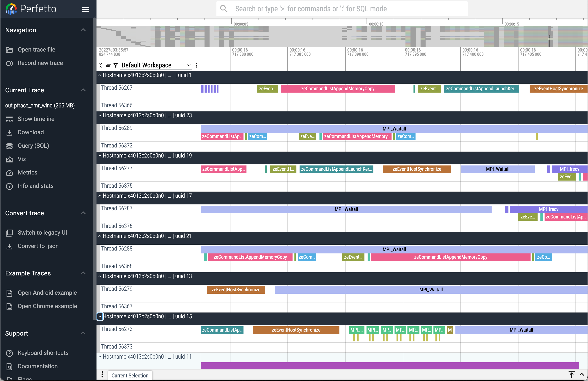Screen dimensions: 588x381
Task: Toggle the sidebar hamburger menu
Action: [85, 9]
